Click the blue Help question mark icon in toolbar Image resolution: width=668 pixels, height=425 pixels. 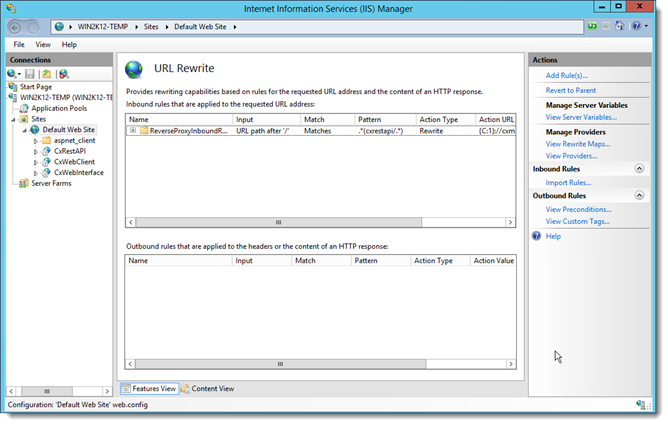coord(636,26)
